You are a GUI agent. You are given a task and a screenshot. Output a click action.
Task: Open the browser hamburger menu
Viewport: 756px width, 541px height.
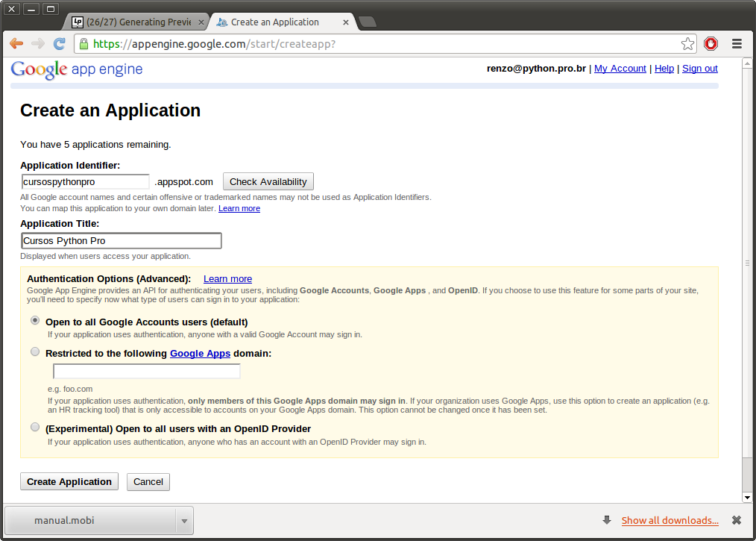point(737,43)
